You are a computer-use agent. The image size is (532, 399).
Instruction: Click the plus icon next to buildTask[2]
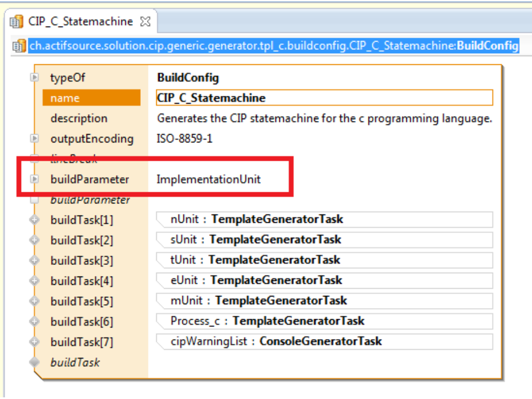coord(34,241)
